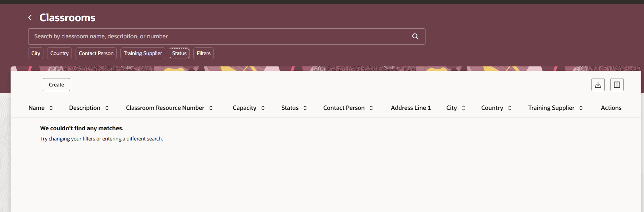Sort by the Name column arrows
The width and height of the screenshot is (644, 212).
[x=51, y=108]
